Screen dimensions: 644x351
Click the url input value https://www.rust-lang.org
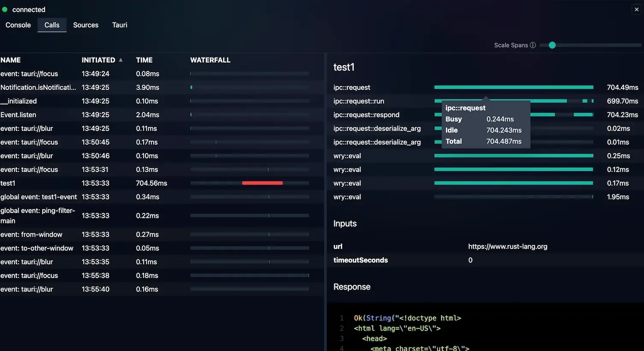coord(508,246)
